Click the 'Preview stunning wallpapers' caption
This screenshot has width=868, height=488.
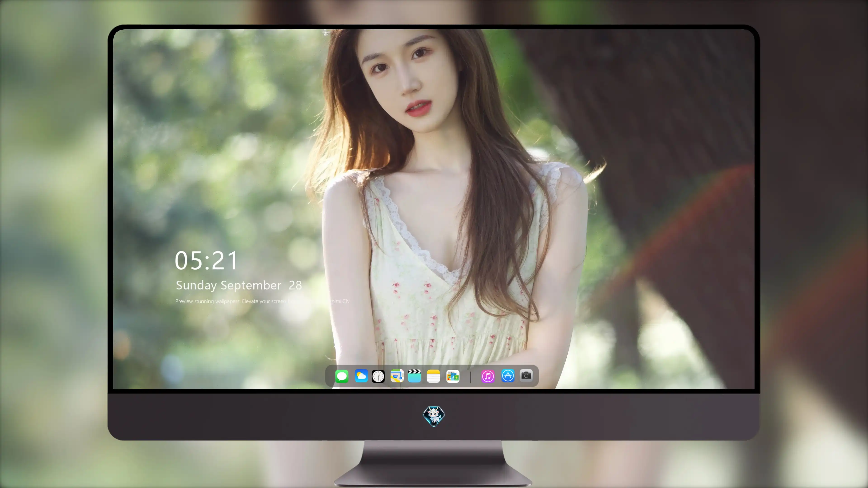[262, 301]
